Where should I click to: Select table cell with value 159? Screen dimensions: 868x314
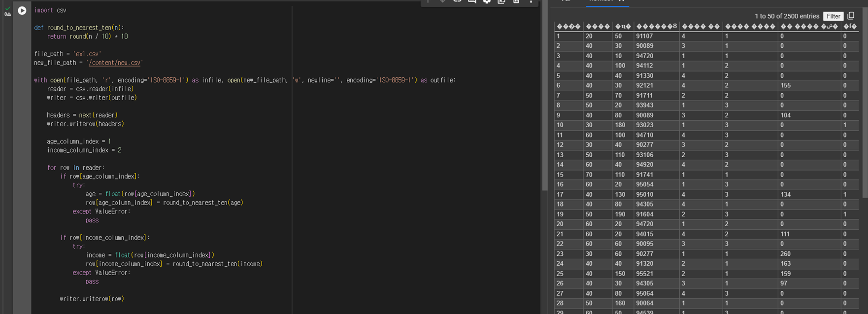point(809,274)
